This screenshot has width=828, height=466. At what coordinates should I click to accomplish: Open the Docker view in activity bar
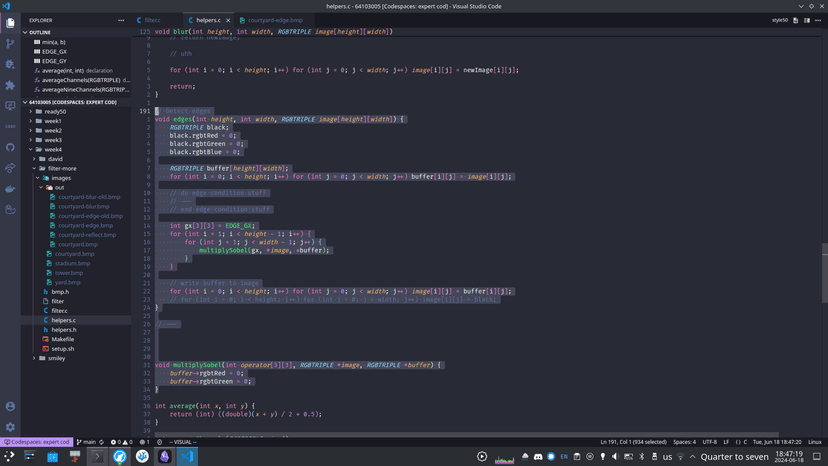click(x=10, y=189)
